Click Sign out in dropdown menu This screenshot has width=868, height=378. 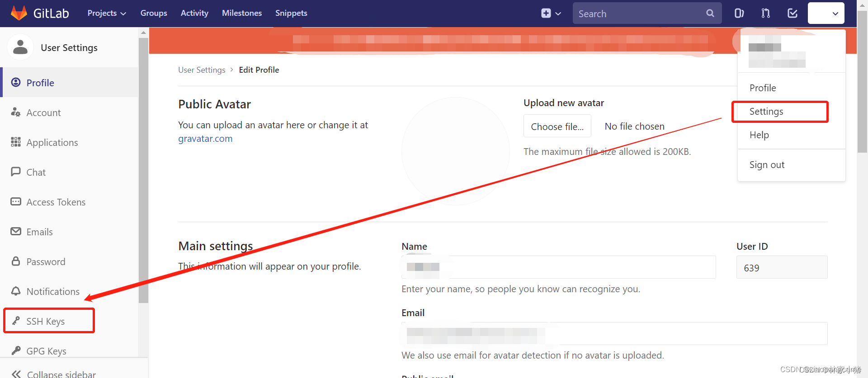[791, 165]
